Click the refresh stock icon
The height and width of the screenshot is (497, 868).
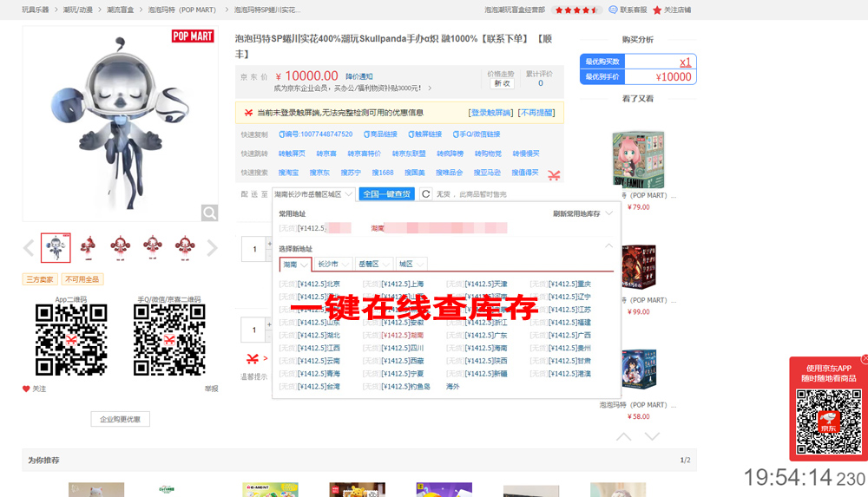pyautogui.click(x=425, y=194)
